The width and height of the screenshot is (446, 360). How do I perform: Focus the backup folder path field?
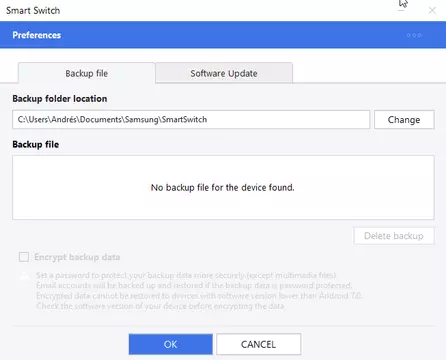point(191,119)
